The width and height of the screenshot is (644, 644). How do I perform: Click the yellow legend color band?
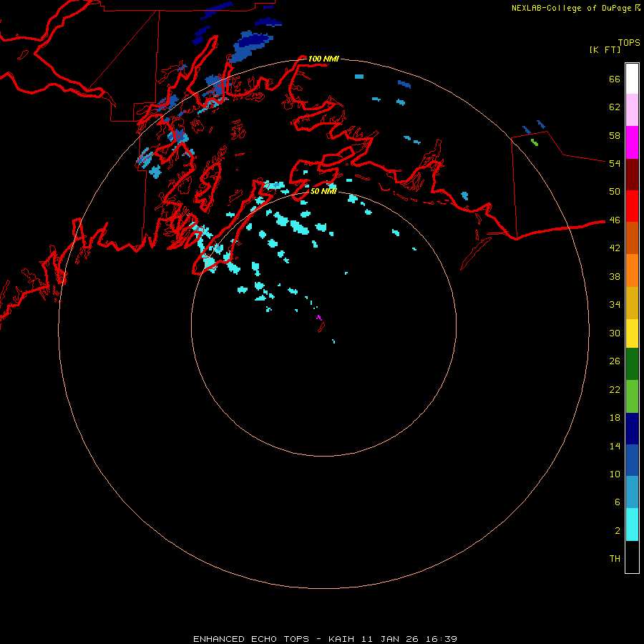(x=632, y=333)
